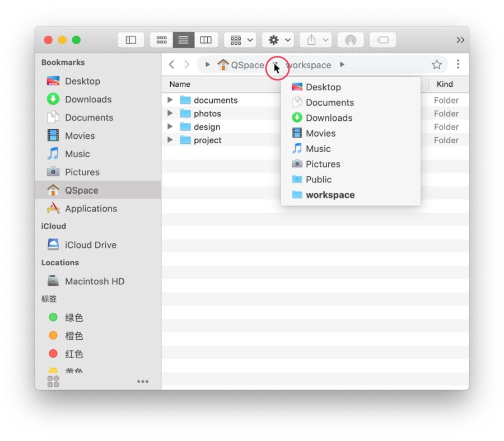Star the current folder as favorite
504x441 pixels.
point(437,64)
